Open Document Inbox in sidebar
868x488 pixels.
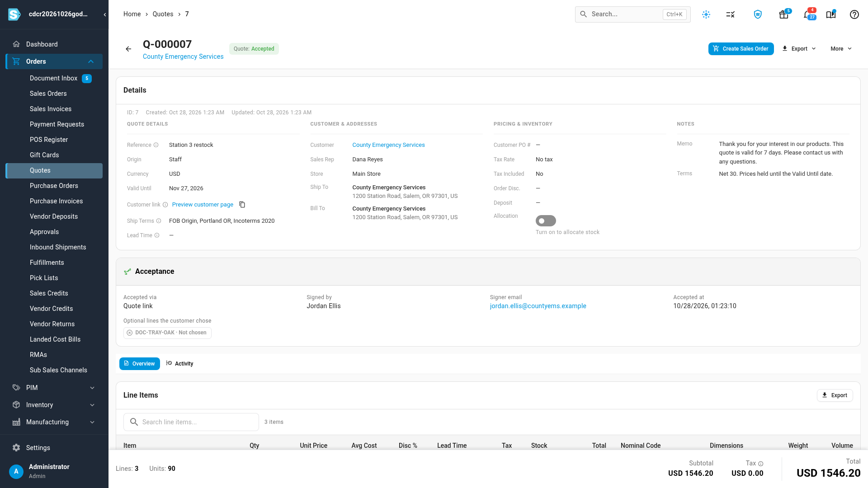[53, 78]
